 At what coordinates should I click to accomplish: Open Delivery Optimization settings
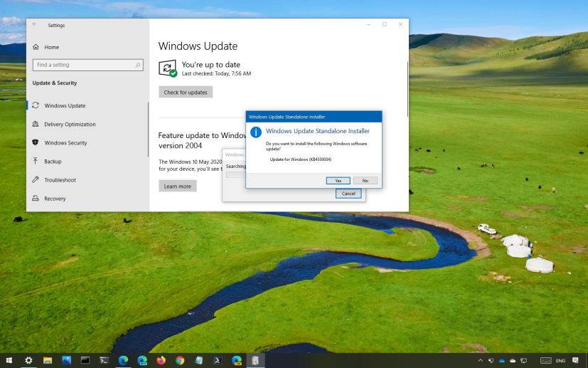[x=70, y=125]
